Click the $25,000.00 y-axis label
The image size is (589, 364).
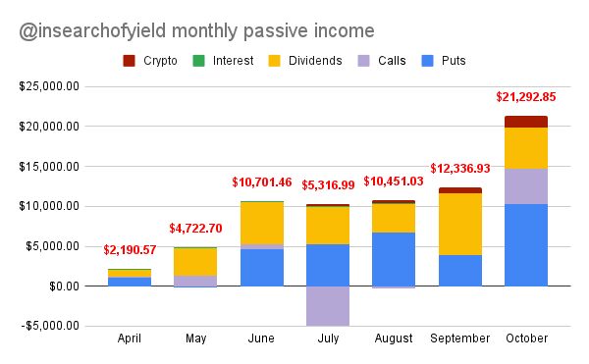pos(49,86)
